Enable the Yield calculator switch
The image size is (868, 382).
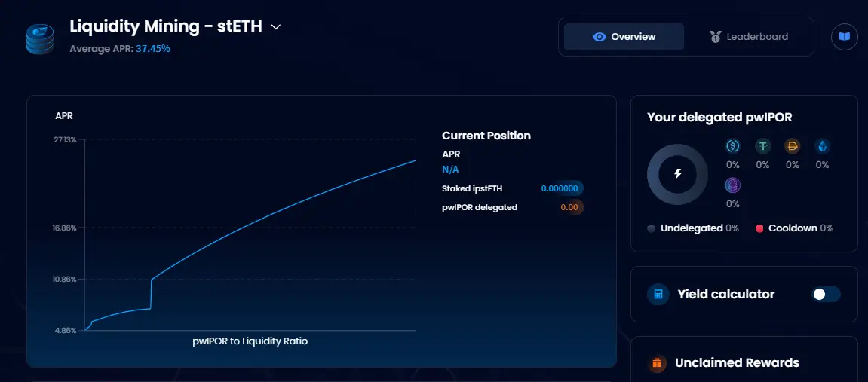point(826,294)
